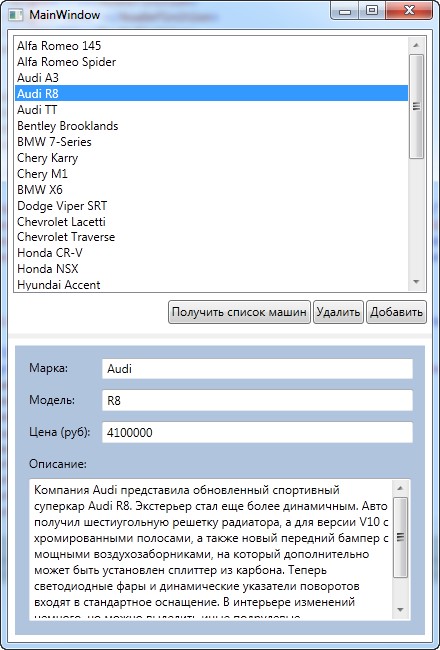The height and width of the screenshot is (650, 440).
Task: Click description scrollbar up arrow
Action: pyautogui.click(x=400, y=488)
